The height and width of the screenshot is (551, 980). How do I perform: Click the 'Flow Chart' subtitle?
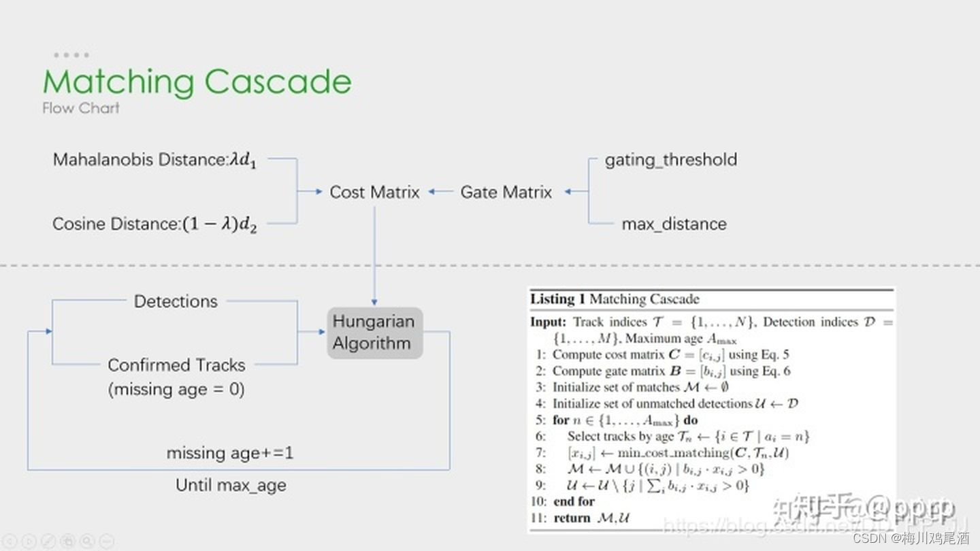[81, 107]
